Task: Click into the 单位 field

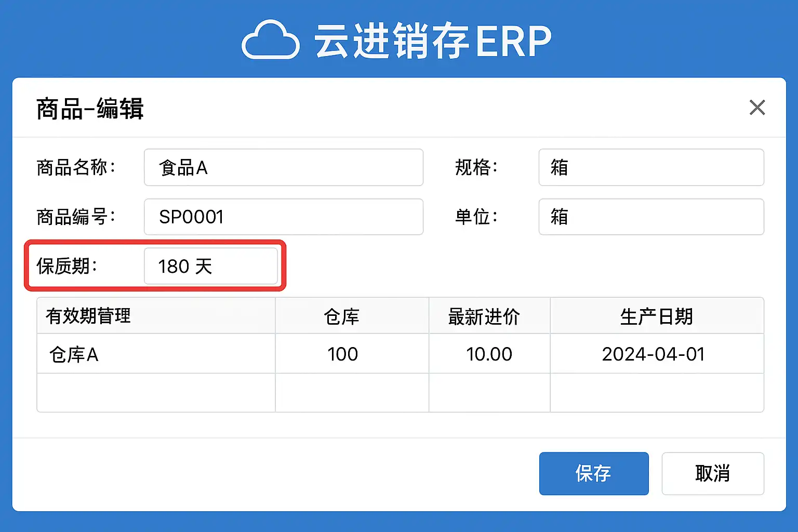Action: coord(651,217)
